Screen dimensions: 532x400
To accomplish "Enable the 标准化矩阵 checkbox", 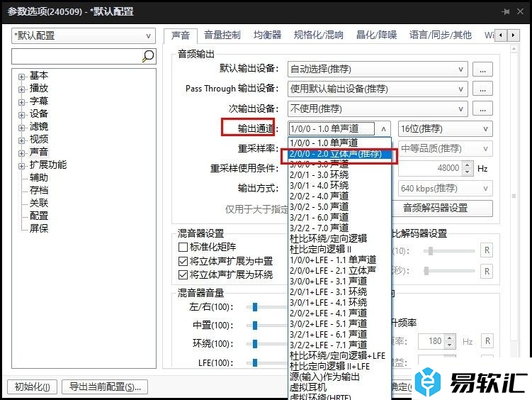I will point(183,248).
